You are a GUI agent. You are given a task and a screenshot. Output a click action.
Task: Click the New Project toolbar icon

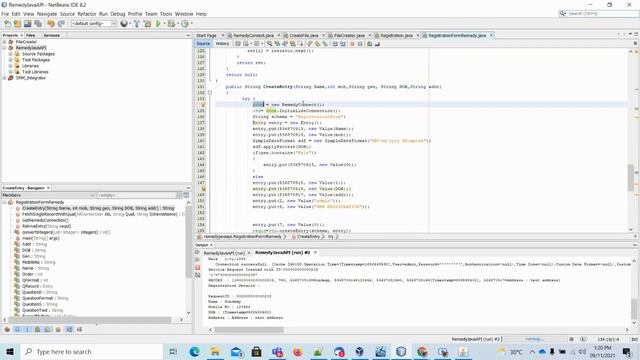[18, 24]
